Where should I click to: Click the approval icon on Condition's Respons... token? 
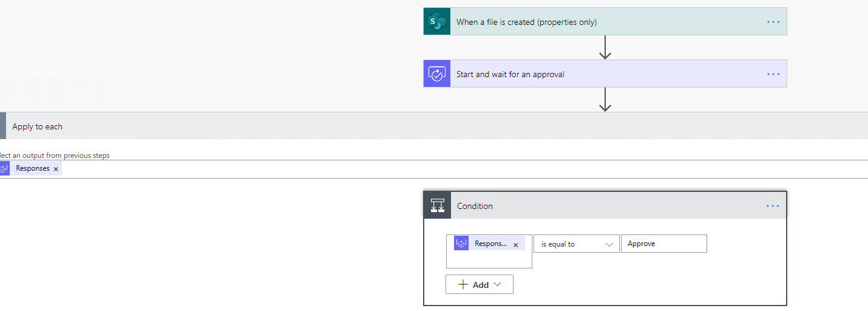pyautogui.click(x=461, y=244)
